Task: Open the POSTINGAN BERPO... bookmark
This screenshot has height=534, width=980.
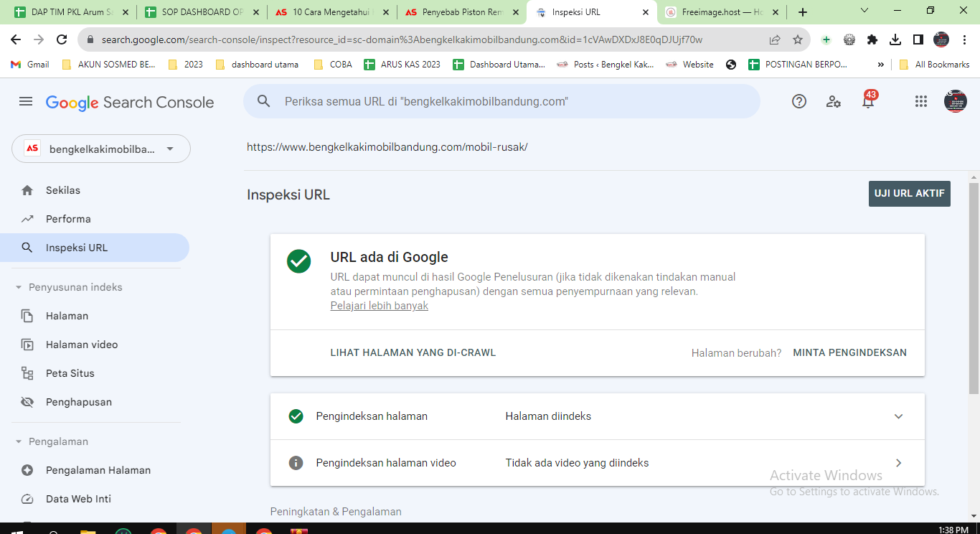Action: pos(798,65)
